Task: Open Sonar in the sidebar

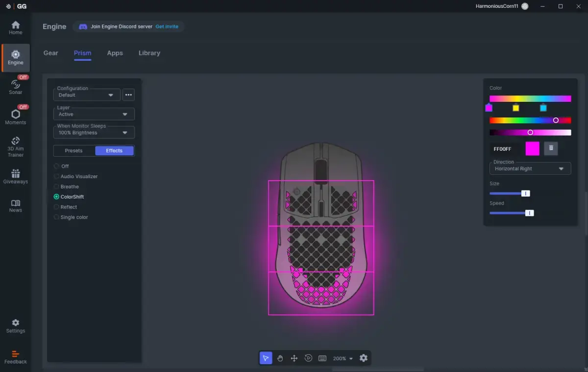Action: [x=15, y=87]
